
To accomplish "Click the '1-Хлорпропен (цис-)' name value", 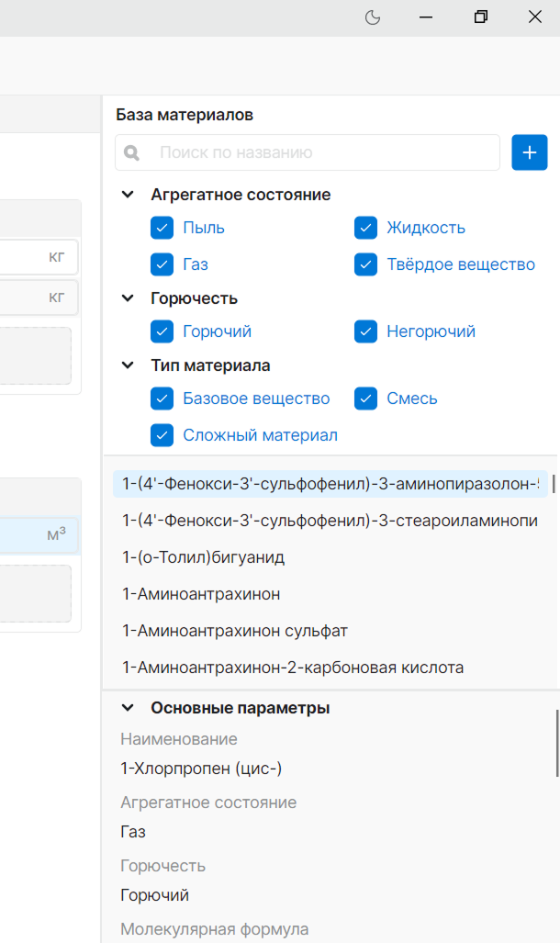I will click(201, 769).
